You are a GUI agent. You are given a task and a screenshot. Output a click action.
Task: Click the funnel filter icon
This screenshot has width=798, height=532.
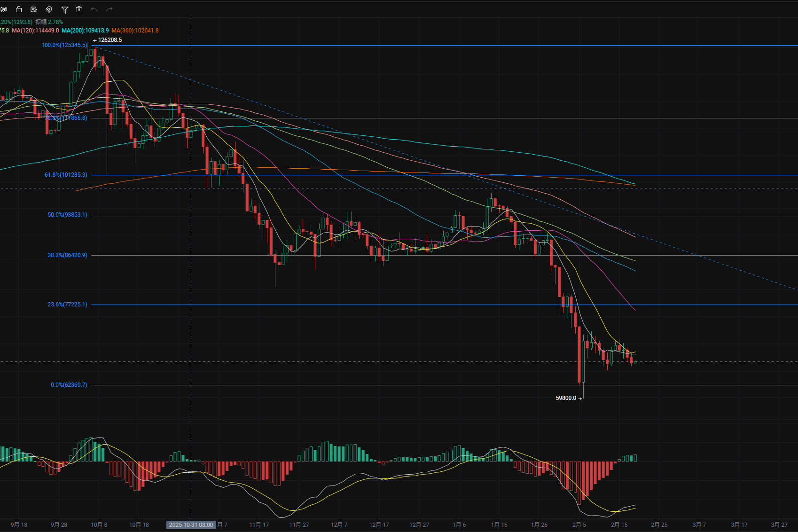click(x=65, y=9)
